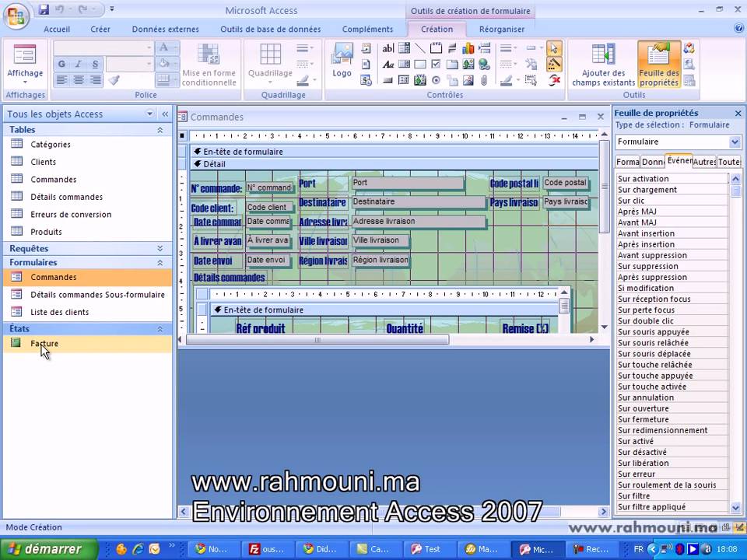
Task: Click the ActiveX controls icon
Action: 554,80
